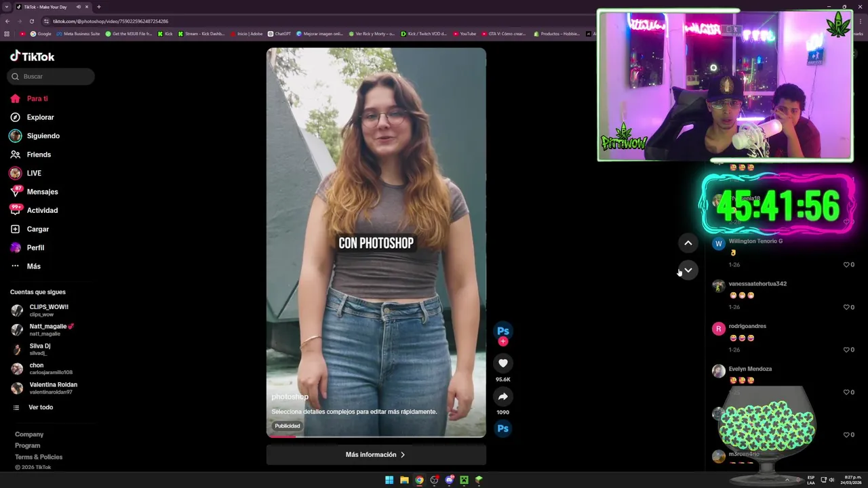Open the Windows Start menu
This screenshot has height=488, width=868.
389,480
